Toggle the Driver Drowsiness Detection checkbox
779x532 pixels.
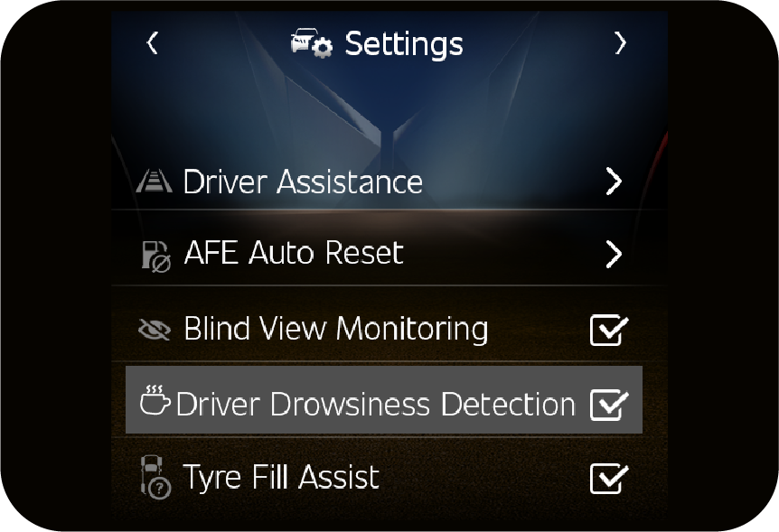[609, 405]
